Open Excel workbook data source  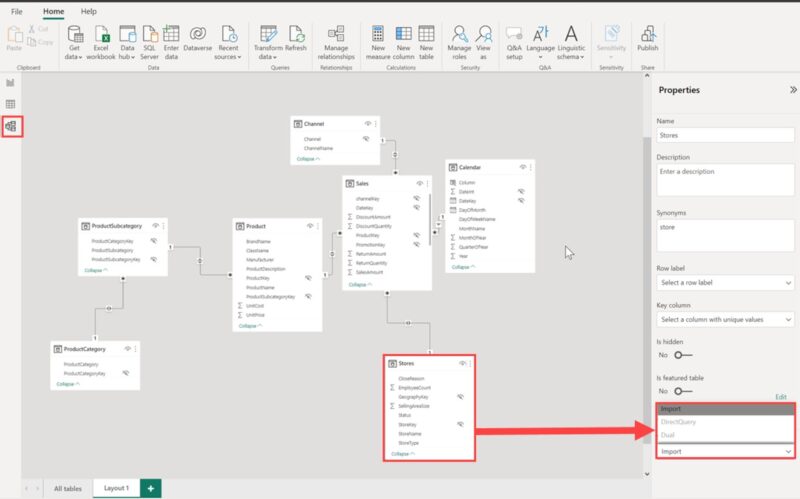point(100,35)
